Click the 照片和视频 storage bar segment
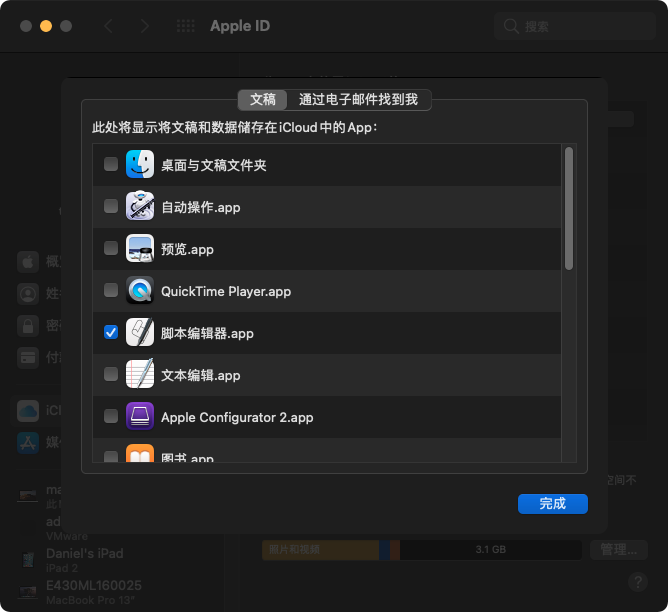Image resolution: width=668 pixels, height=612 pixels. tap(320, 549)
